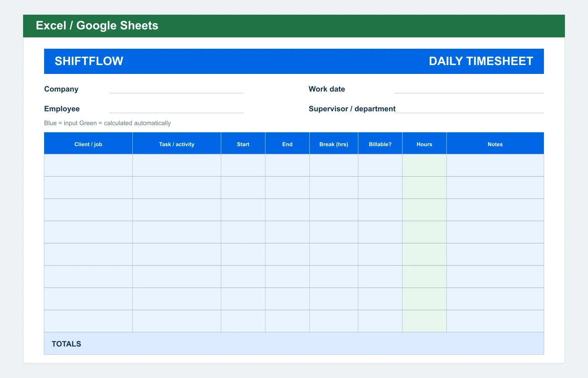Select the "End" column header
Screen dimensions: 588x378
pyautogui.click(x=287, y=144)
